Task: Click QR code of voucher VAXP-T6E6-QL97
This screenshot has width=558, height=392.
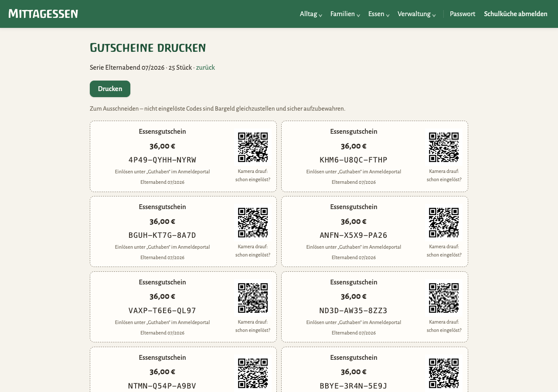Action: tap(253, 298)
